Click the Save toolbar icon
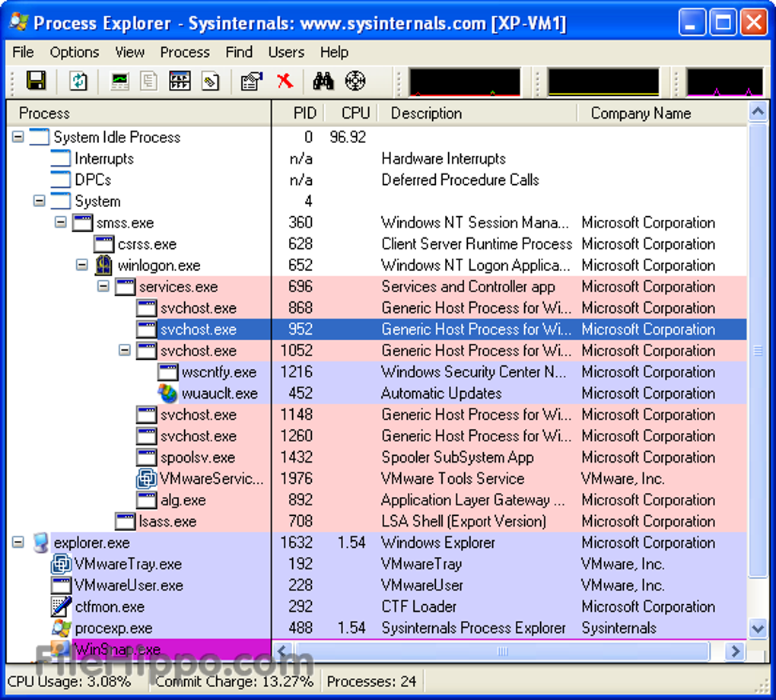776x700 pixels. coord(36,81)
